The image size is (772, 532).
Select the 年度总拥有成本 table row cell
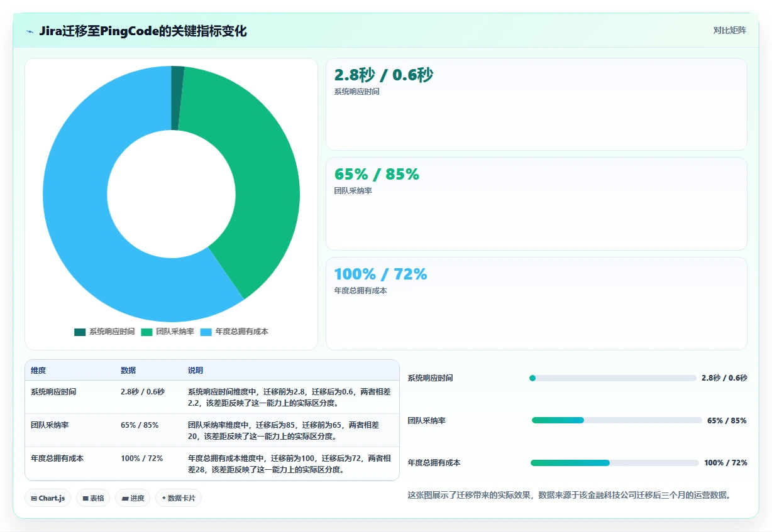(x=57, y=458)
